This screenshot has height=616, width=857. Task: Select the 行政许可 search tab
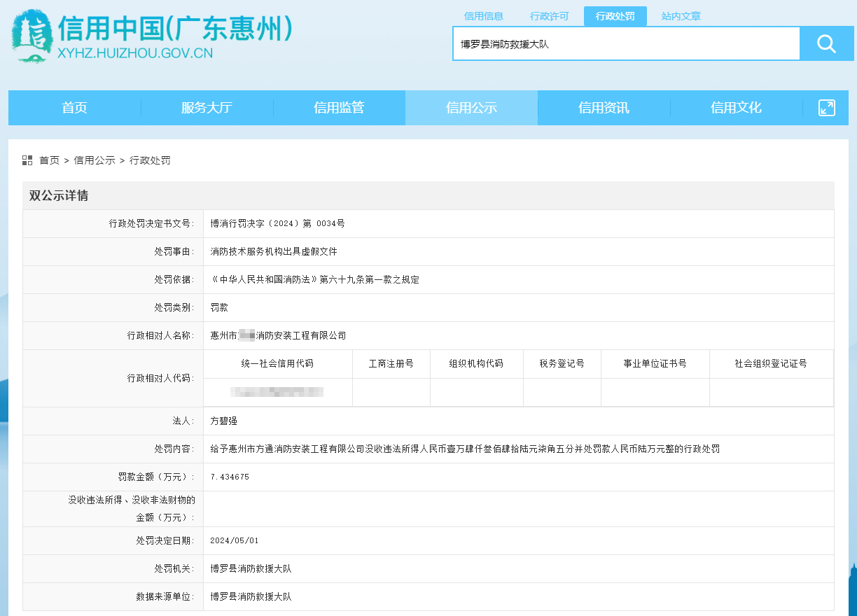click(x=550, y=16)
